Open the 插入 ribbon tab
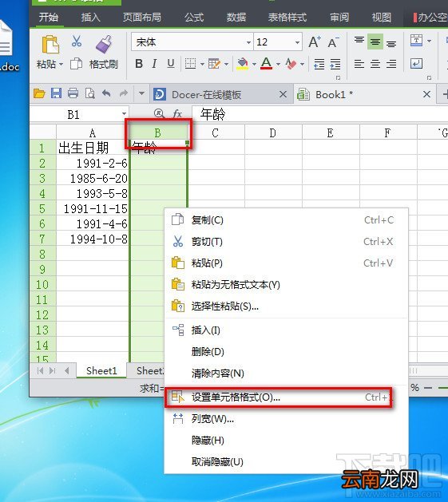The width and height of the screenshot is (448, 502). click(91, 18)
